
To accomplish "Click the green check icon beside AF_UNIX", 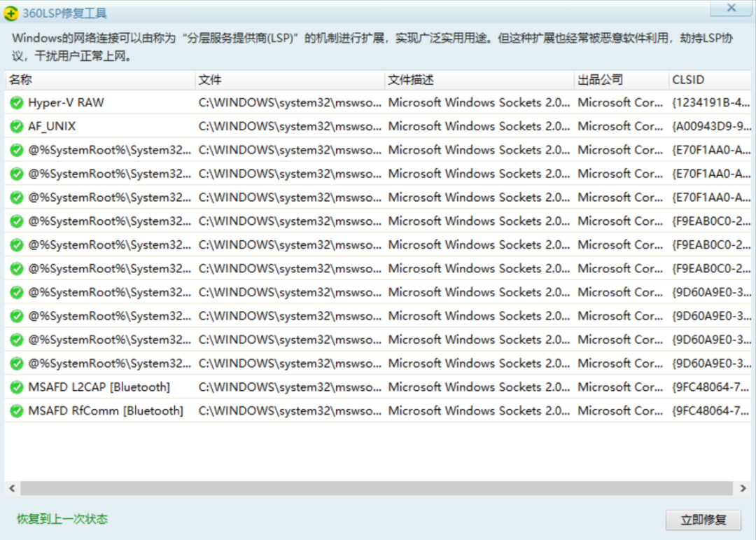I will tap(16, 127).
